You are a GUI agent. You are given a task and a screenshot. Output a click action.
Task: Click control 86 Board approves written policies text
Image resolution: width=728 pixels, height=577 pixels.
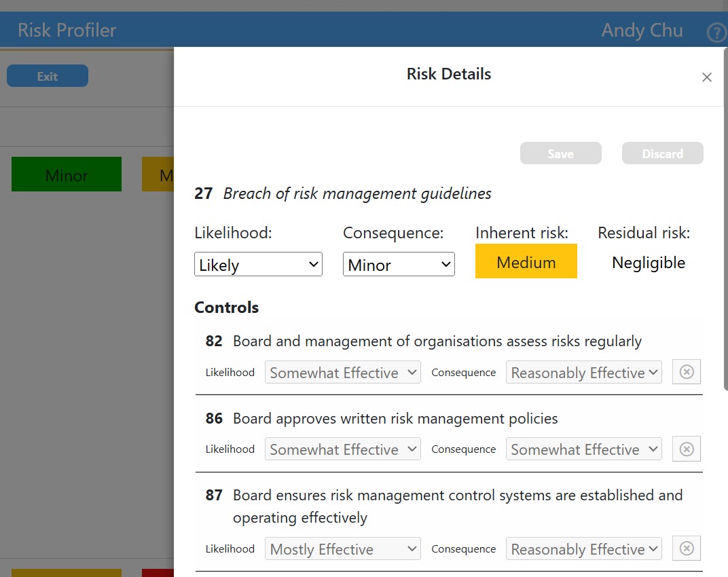(395, 418)
